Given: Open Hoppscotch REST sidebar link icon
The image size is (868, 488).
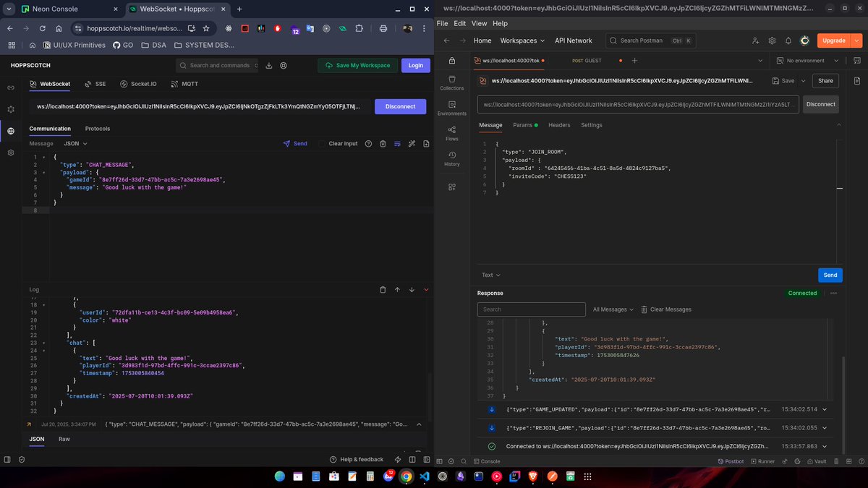Looking at the screenshot, I should (11, 87).
